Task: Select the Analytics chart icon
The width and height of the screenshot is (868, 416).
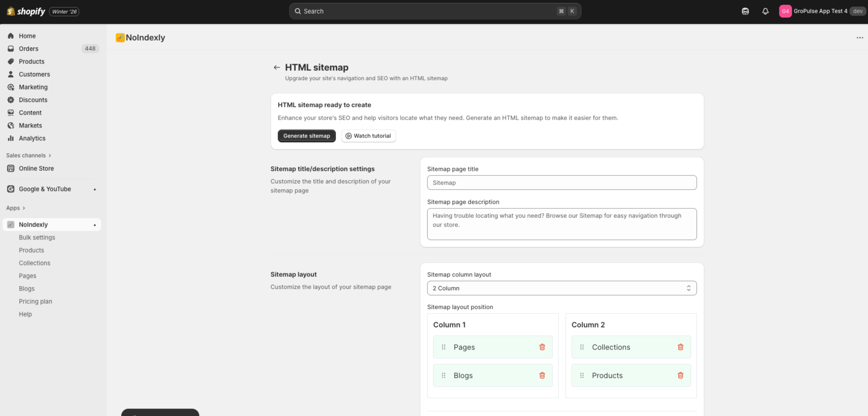Action: (11, 138)
